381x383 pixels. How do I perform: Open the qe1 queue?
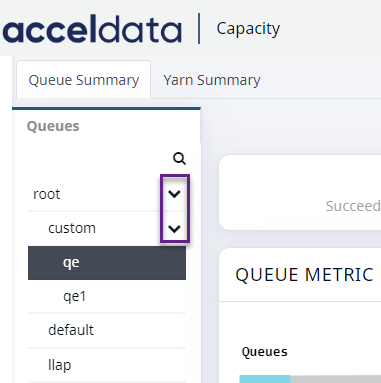click(107, 296)
